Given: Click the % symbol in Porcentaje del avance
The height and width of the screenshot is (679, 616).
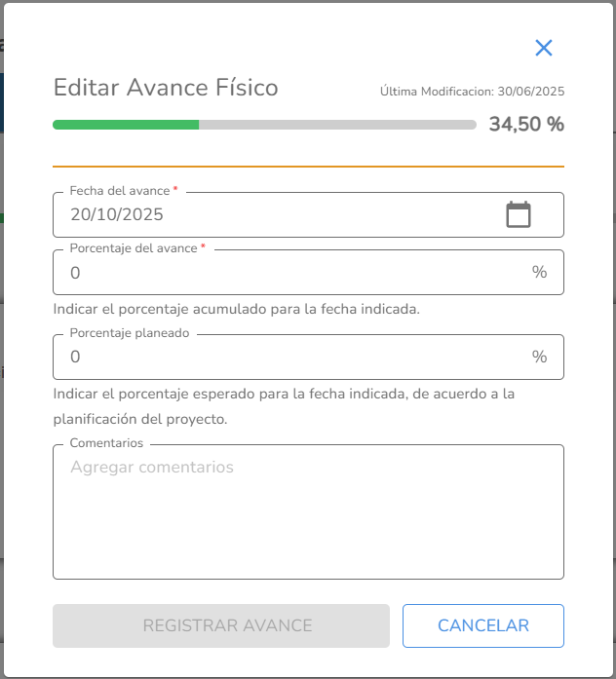Looking at the screenshot, I should [x=539, y=272].
